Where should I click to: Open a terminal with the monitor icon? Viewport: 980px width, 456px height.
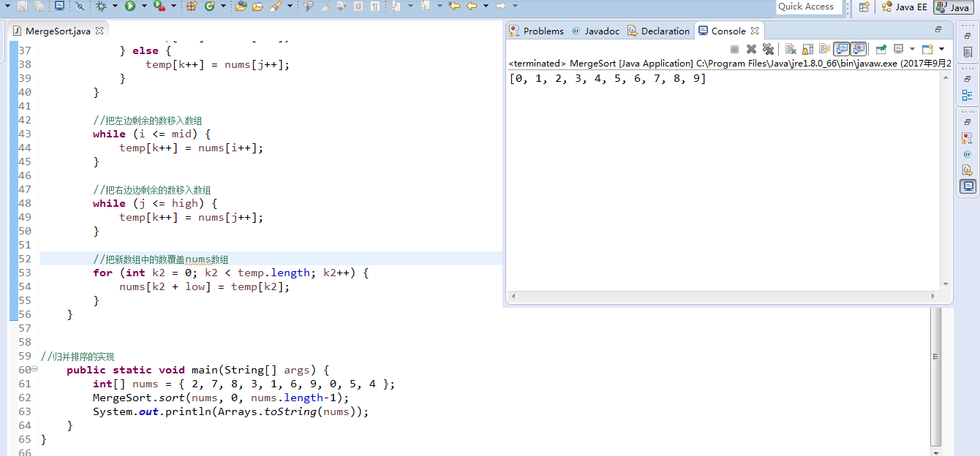point(59,6)
